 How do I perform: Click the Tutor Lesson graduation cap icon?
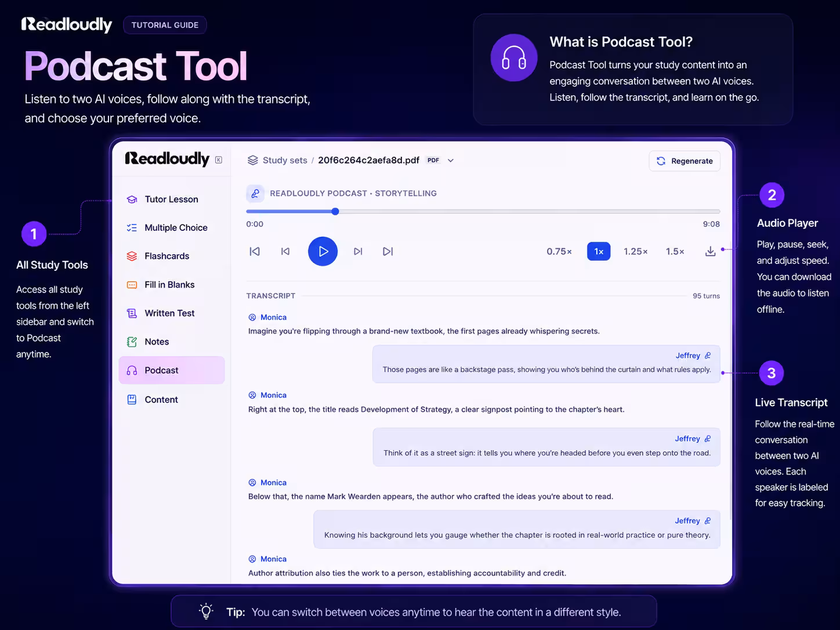[132, 199]
